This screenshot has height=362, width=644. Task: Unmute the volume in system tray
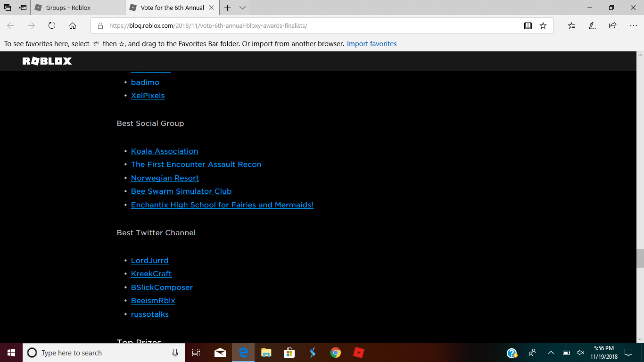580,353
